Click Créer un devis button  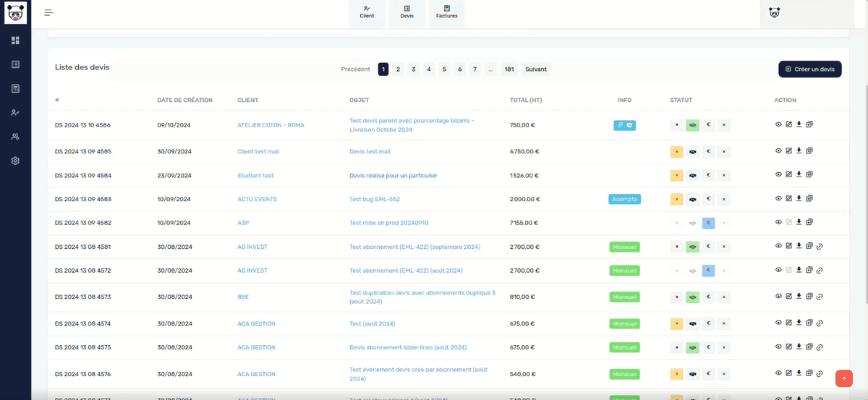(x=810, y=69)
